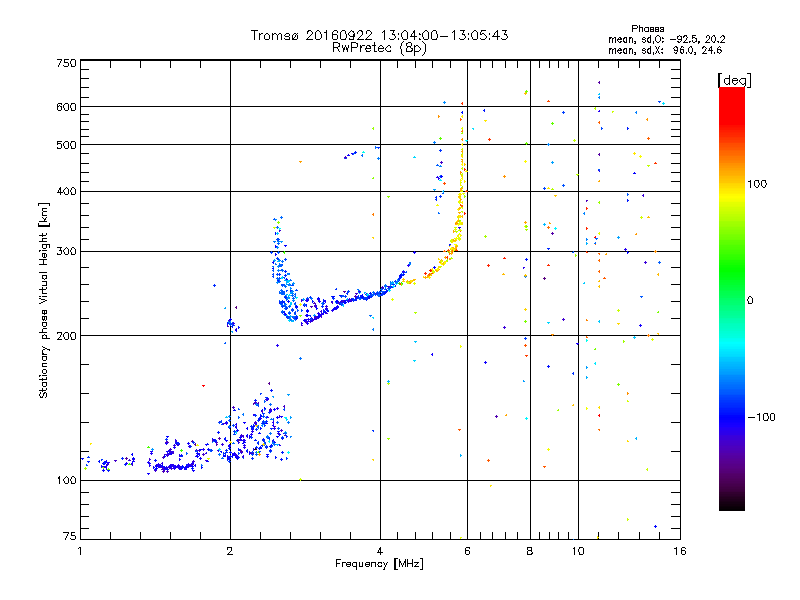Click the x-axis tick label '10'

tap(578, 551)
